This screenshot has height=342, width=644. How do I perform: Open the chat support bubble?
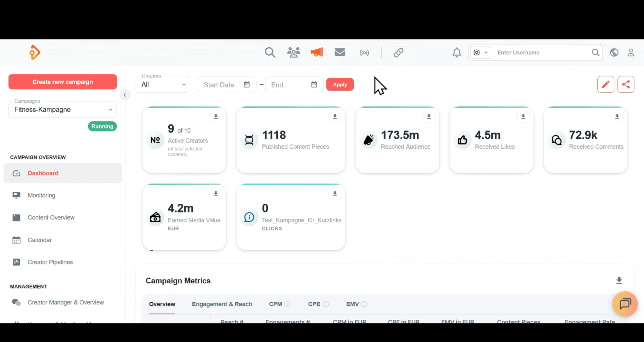[625, 304]
